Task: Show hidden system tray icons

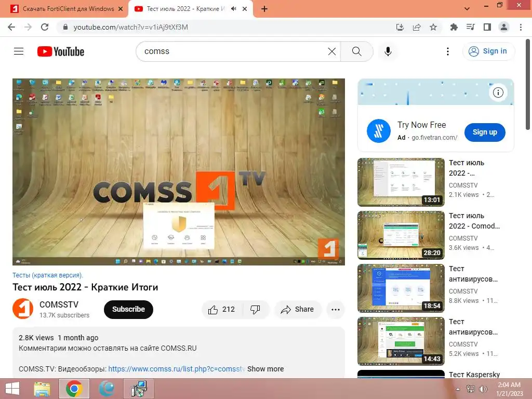Action: point(458,389)
